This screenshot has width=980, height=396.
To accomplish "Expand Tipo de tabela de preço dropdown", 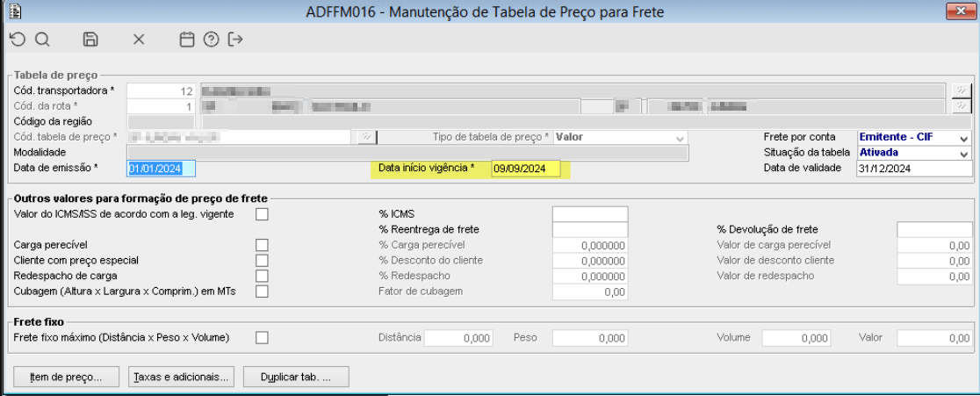I will [679, 137].
